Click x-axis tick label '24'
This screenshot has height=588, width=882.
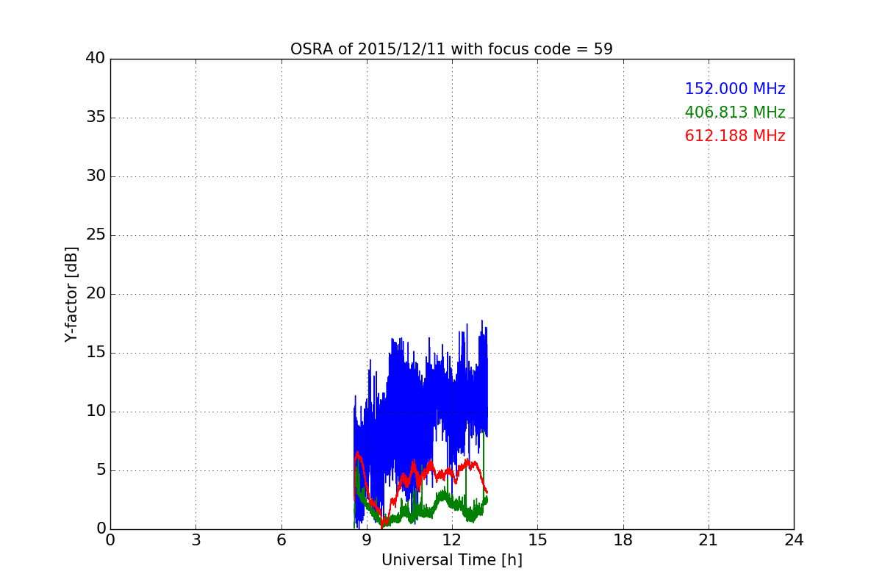(x=794, y=540)
